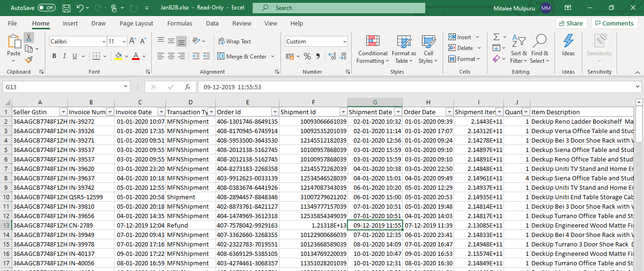644x271 pixels.
Task: Undo the last action
Action: tap(80, 8)
